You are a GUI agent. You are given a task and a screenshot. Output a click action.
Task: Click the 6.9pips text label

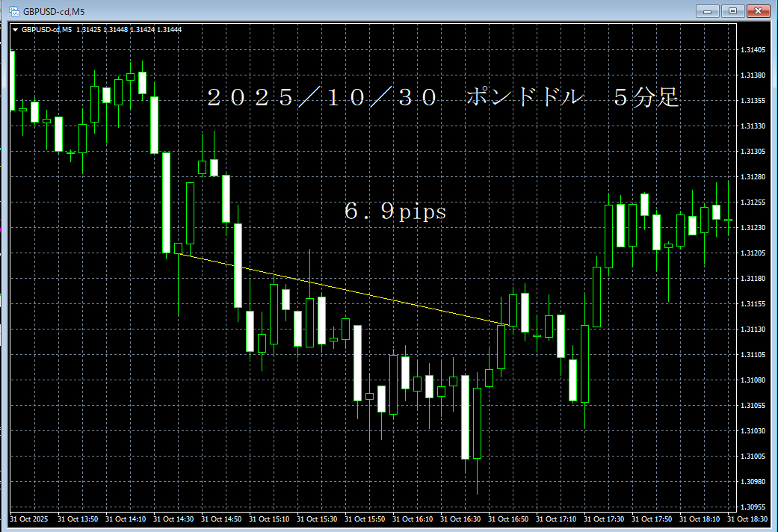395,211
